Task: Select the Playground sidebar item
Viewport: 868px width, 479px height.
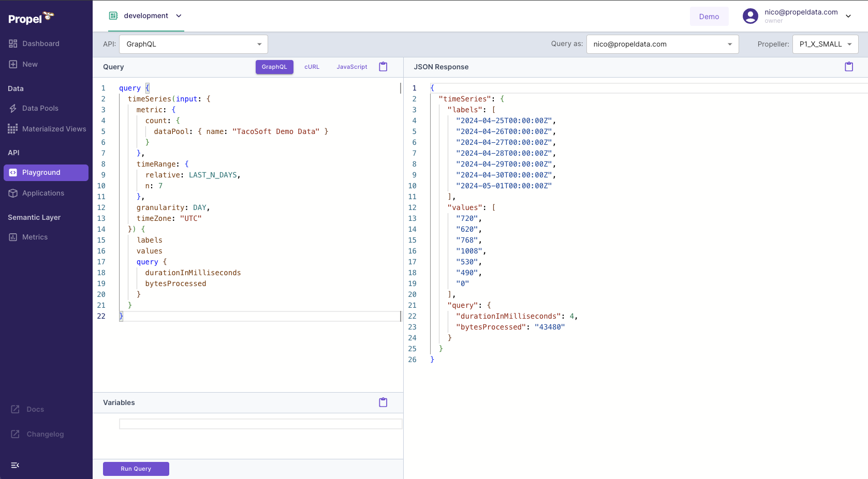Action: pos(42,172)
